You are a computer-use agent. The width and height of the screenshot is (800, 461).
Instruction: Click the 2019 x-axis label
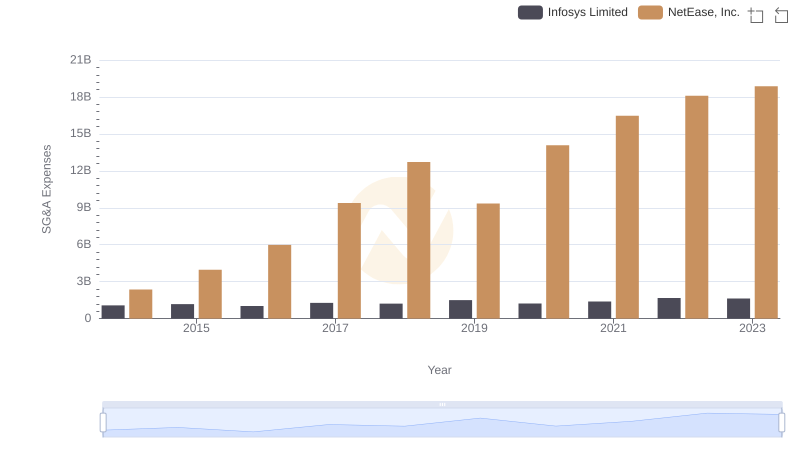pyautogui.click(x=474, y=328)
